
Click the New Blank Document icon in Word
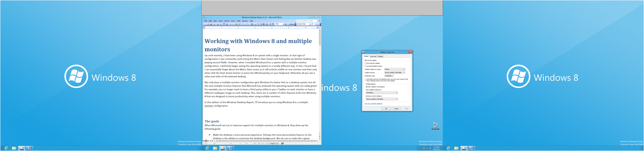pos(205,24)
